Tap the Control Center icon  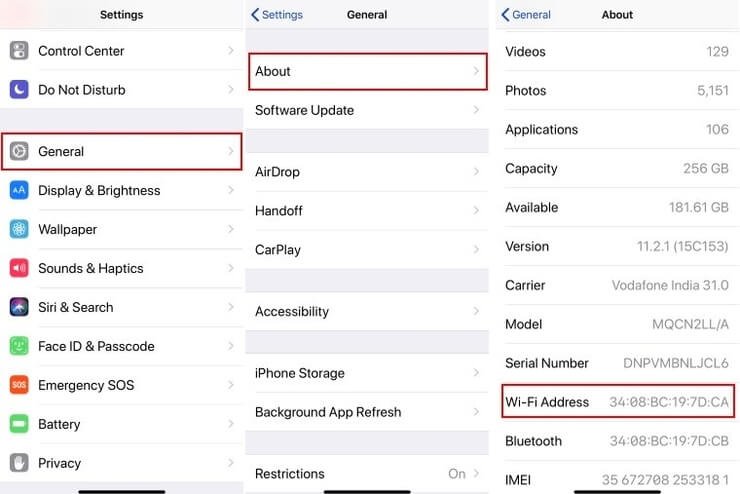(x=19, y=50)
